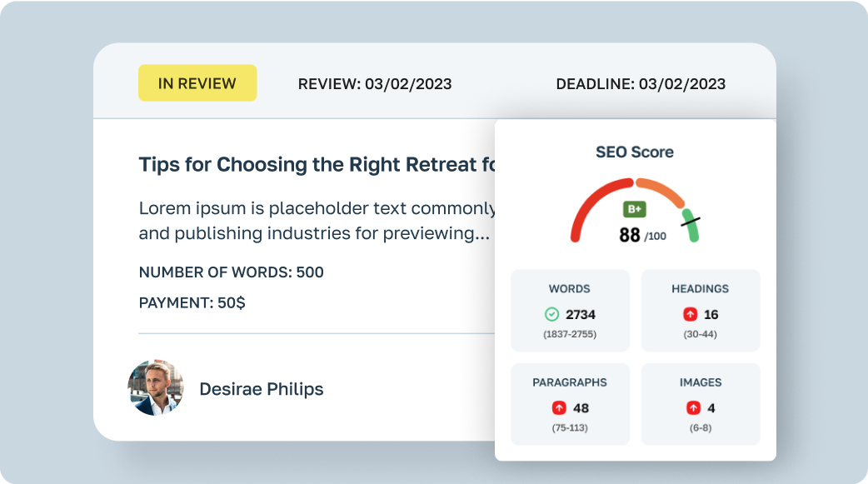Viewport: 868px width, 484px height.
Task: Click Desirae Philips' profile photo
Action: 156,388
